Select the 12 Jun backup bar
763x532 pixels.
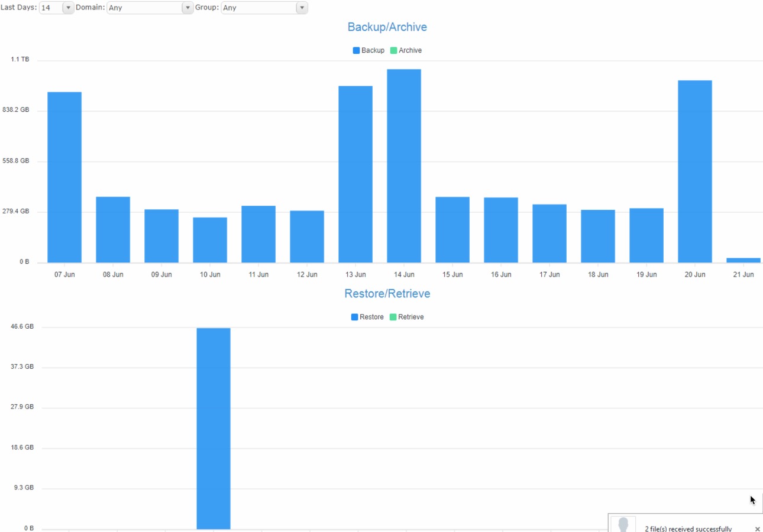pos(307,236)
